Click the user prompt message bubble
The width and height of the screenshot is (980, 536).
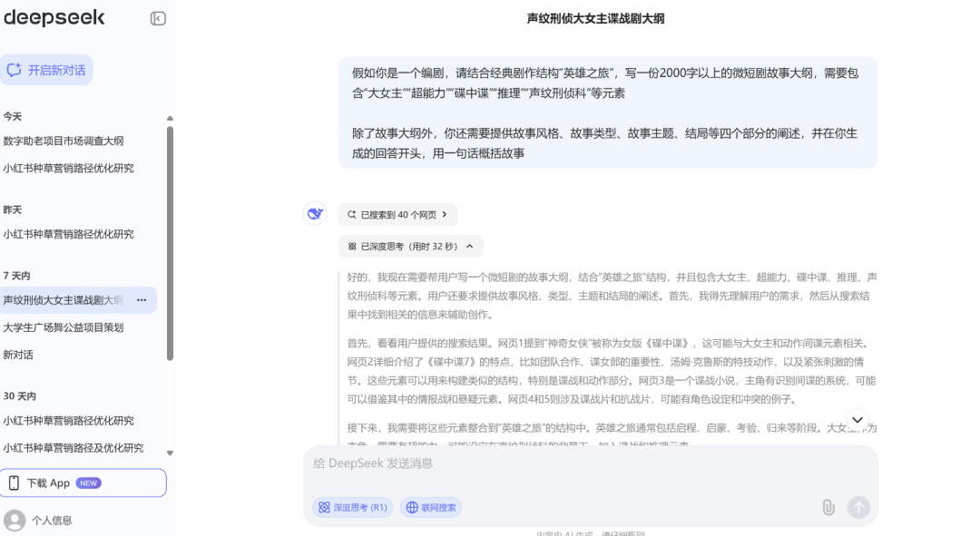click(607, 113)
